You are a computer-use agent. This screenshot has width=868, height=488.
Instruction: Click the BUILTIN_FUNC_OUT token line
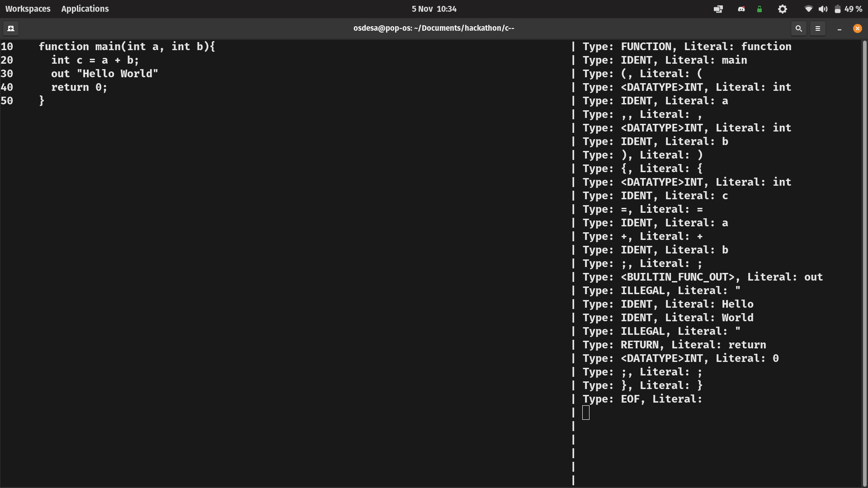(x=702, y=277)
